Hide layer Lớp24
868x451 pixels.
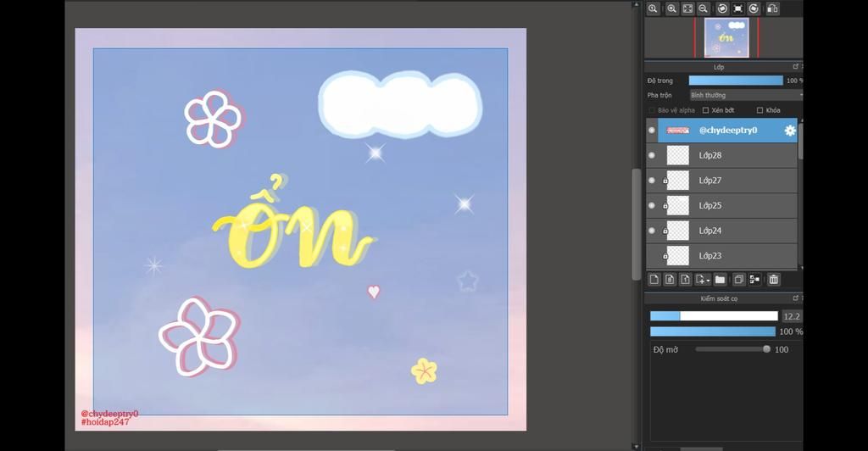point(652,231)
